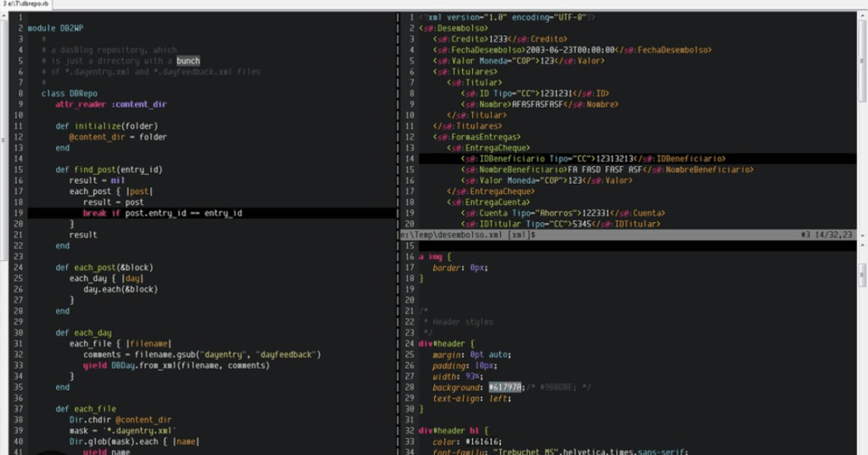Click the opening EntregaCheque tag on line 13
868x455 pixels.
[488, 147]
